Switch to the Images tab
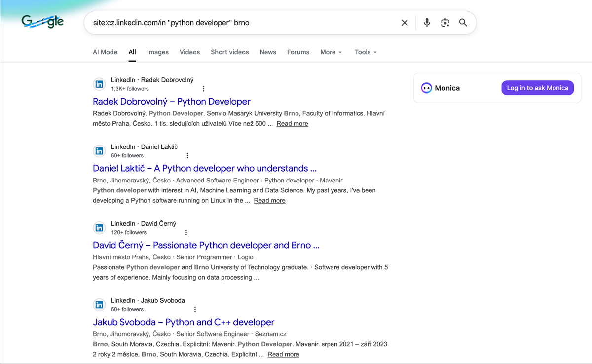 click(157, 52)
